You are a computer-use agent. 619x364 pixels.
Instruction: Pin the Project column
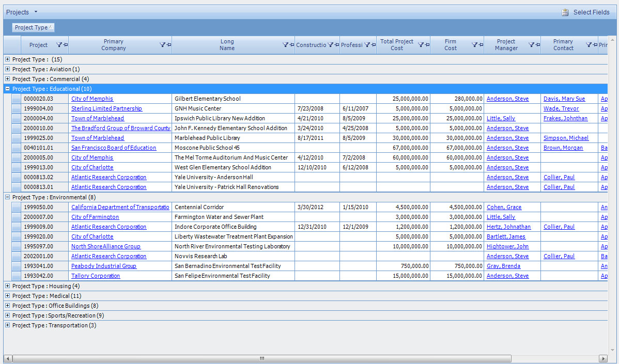66,45
